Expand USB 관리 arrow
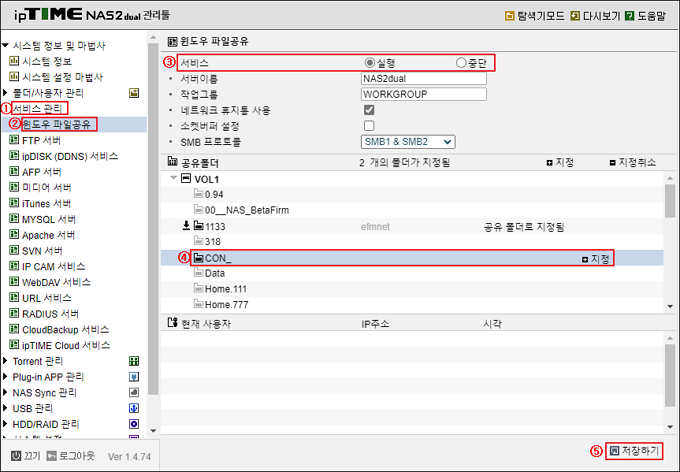 point(5,408)
